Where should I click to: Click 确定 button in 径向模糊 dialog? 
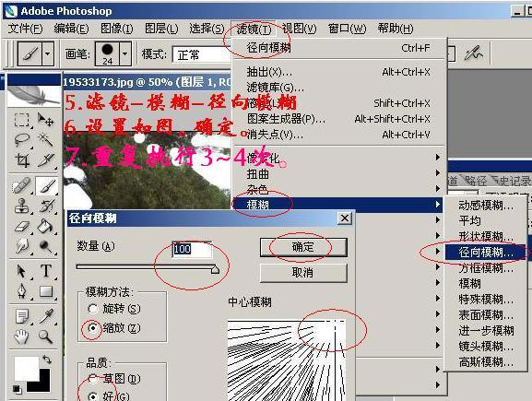click(303, 247)
